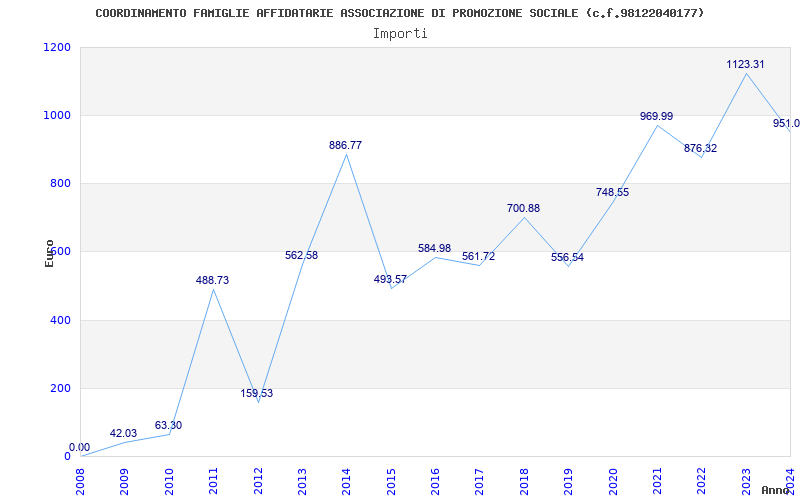This screenshot has width=800, height=500.
Task: Select the 876.32 data label
Action: [x=701, y=148]
